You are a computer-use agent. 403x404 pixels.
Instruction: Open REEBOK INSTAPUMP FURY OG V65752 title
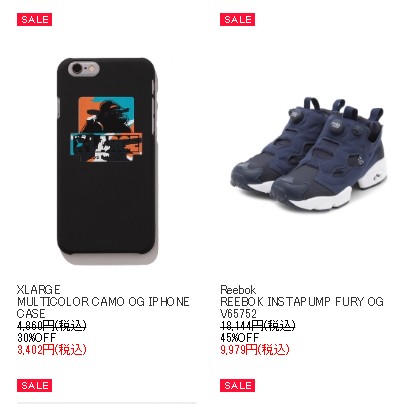302,307
